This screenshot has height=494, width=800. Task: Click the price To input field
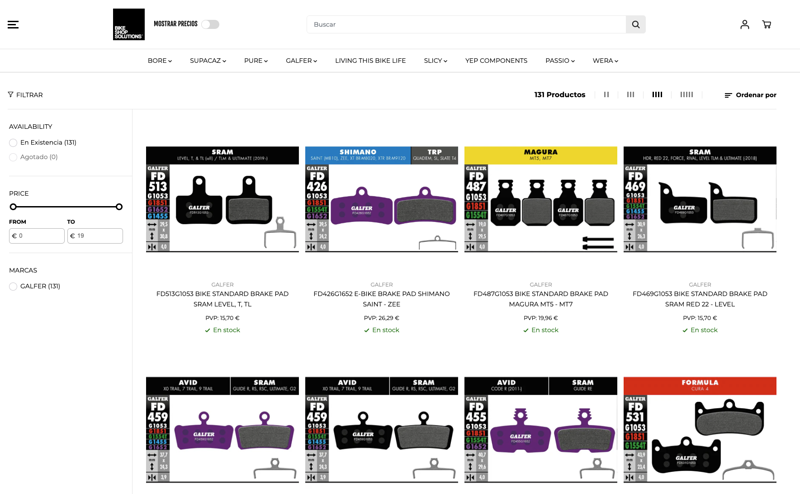click(x=95, y=236)
